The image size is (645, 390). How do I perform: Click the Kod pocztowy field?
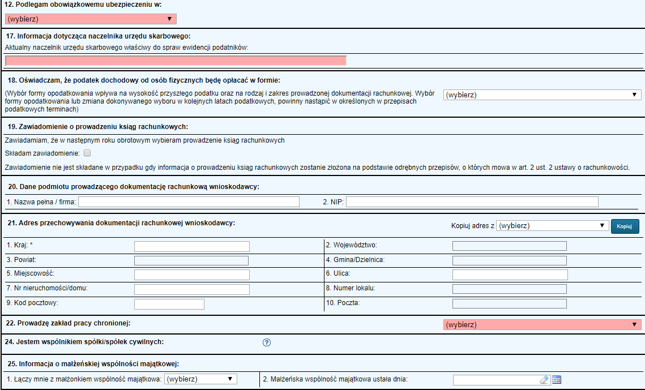pos(169,304)
